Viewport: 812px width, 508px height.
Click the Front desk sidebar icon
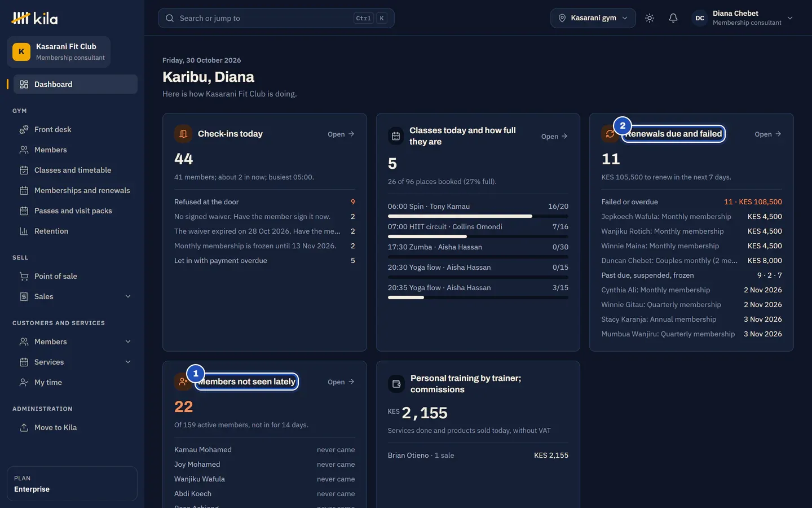pyautogui.click(x=24, y=130)
